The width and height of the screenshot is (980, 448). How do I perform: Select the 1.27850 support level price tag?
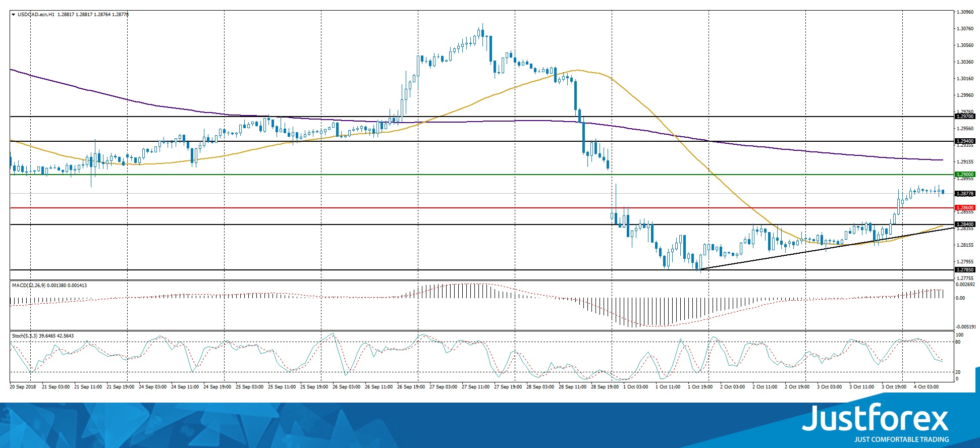click(965, 270)
